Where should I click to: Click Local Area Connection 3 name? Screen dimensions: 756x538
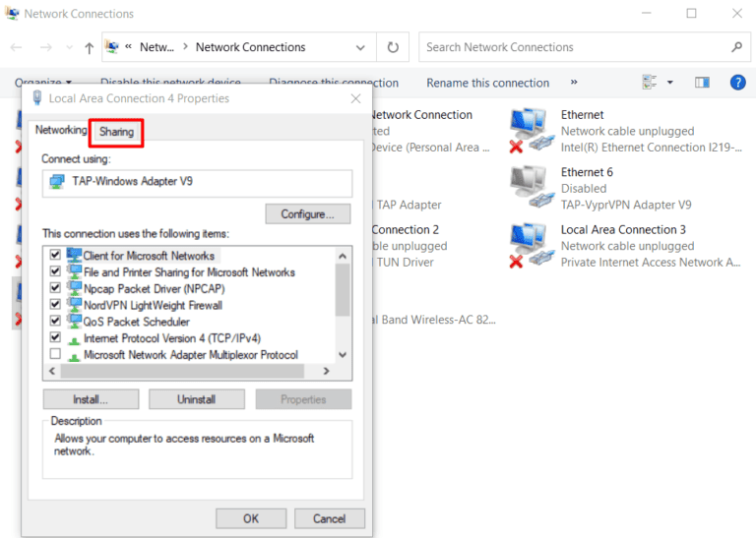click(x=623, y=230)
